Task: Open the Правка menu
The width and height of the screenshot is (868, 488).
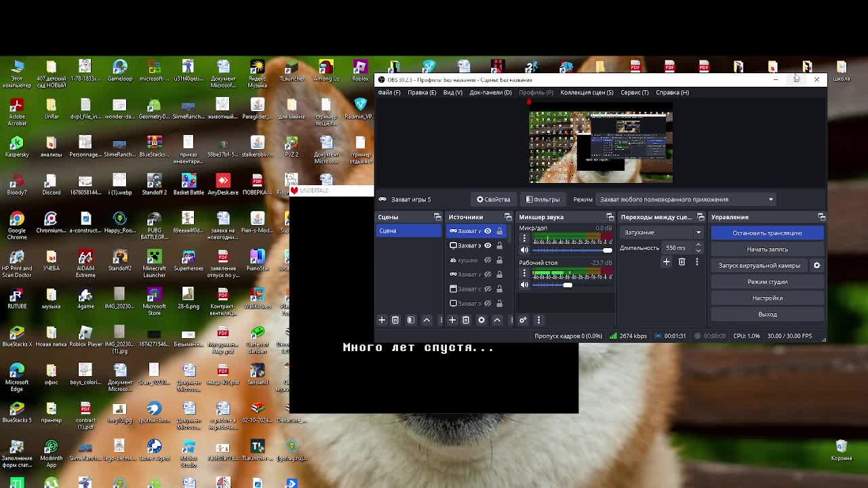Action: (x=422, y=92)
